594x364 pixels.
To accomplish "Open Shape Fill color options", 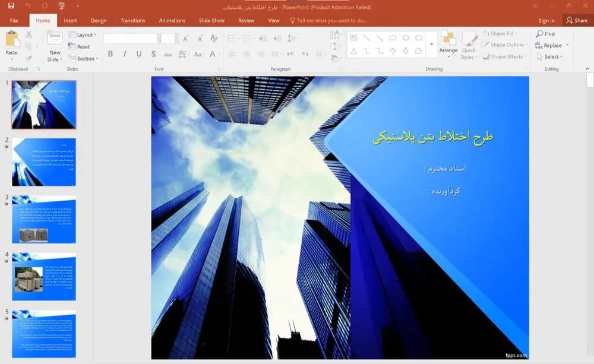I will click(500, 33).
